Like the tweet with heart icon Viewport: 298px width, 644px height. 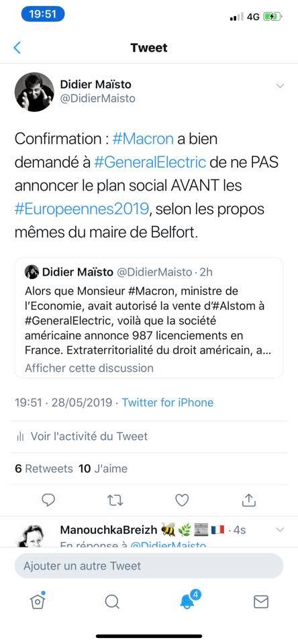click(x=182, y=500)
